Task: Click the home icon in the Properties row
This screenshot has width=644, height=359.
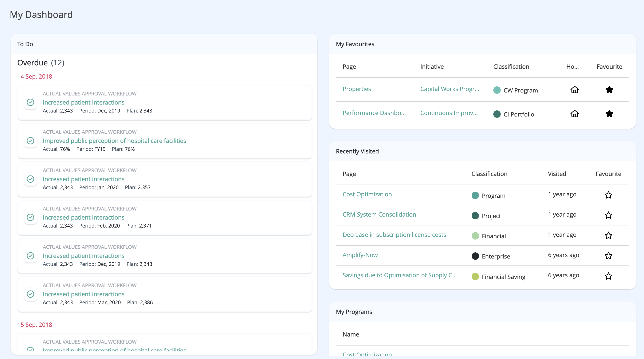Action: pos(574,90)
